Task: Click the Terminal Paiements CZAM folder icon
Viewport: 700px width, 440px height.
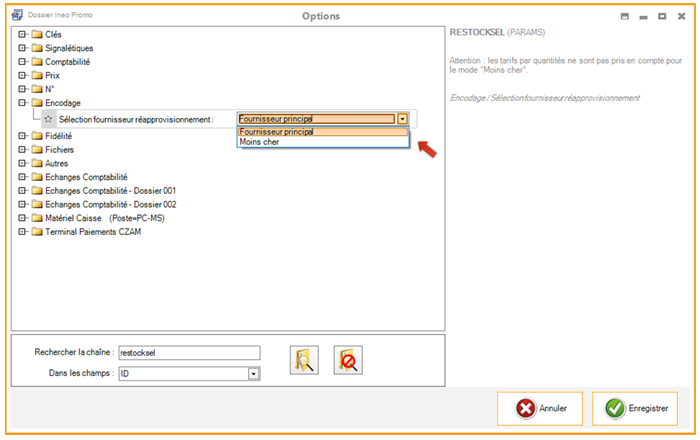Action: point(37,231)
